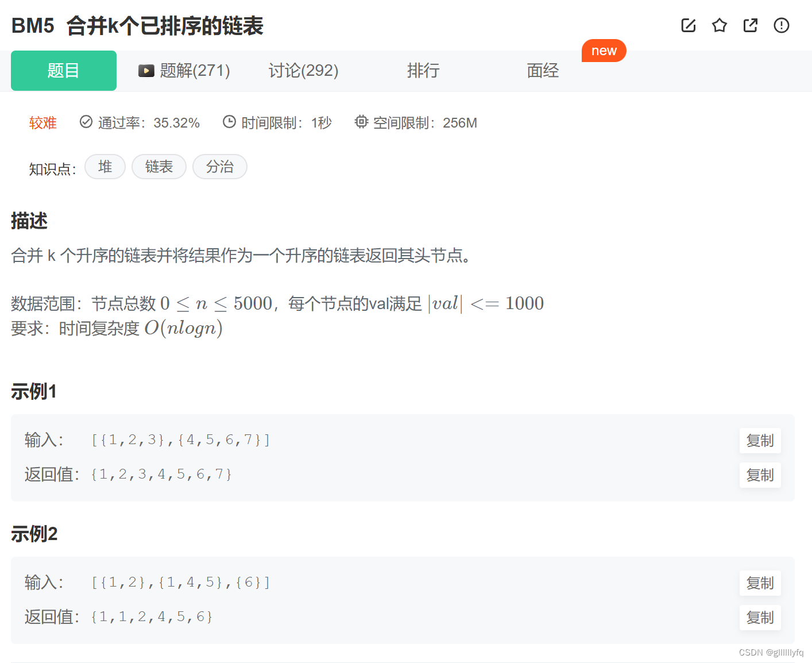
Task: Click the title BM5 合并k个已排序的链表
Action: (x=137, y=26)
